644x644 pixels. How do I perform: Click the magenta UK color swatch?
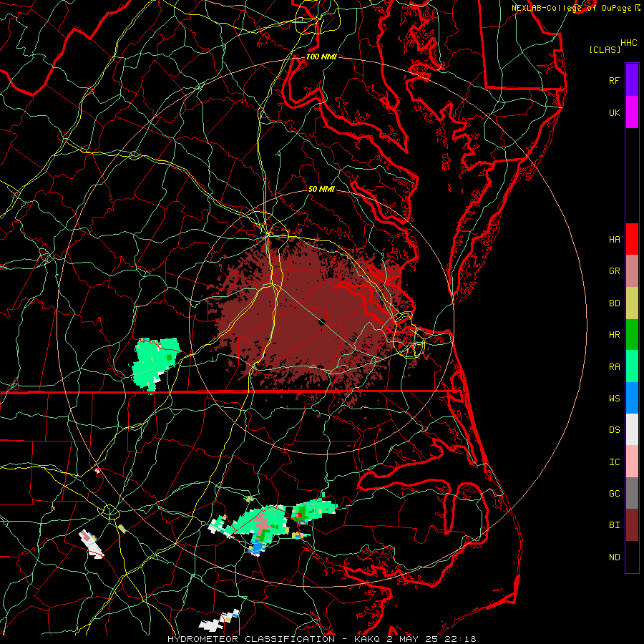coord(632,112)
